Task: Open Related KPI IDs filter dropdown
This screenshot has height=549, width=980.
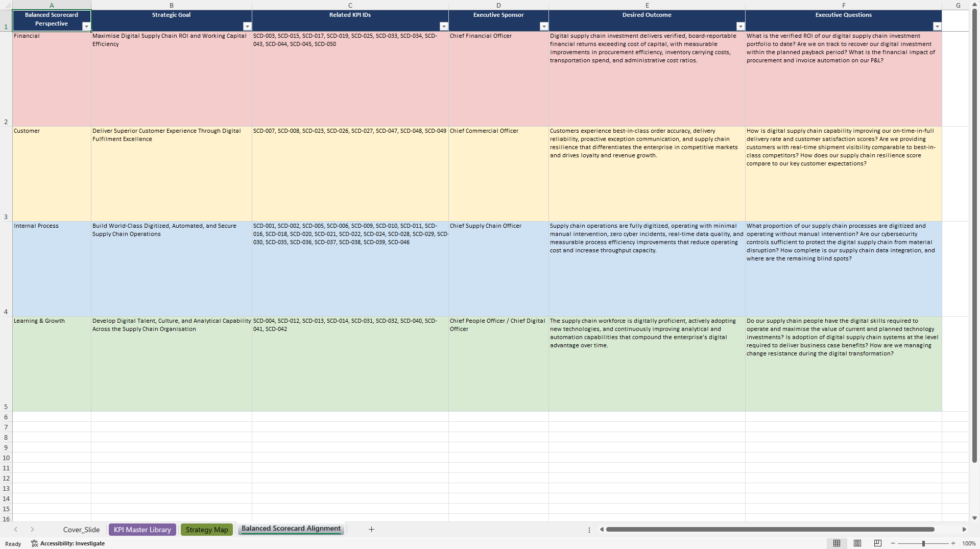Action: click(444, 27)
